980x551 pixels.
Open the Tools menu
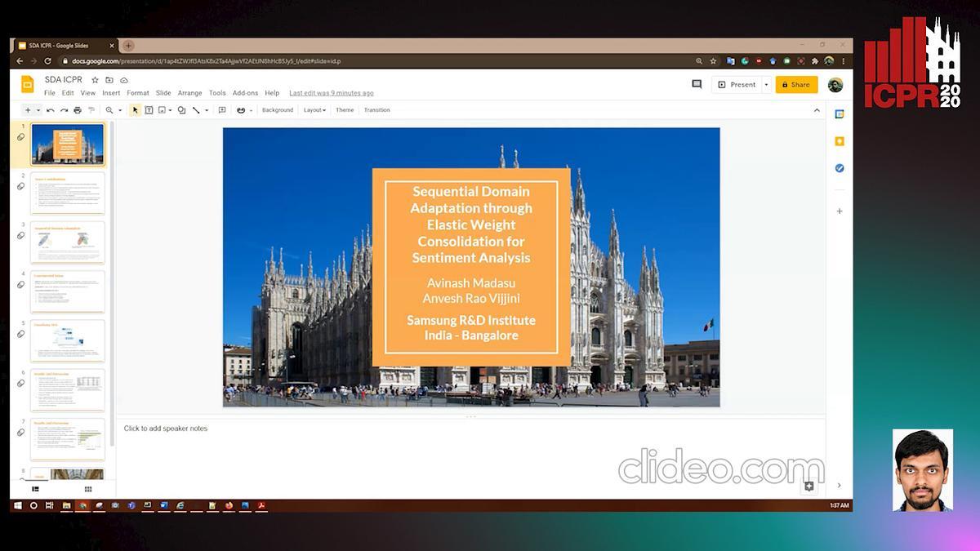click(217, 93)
